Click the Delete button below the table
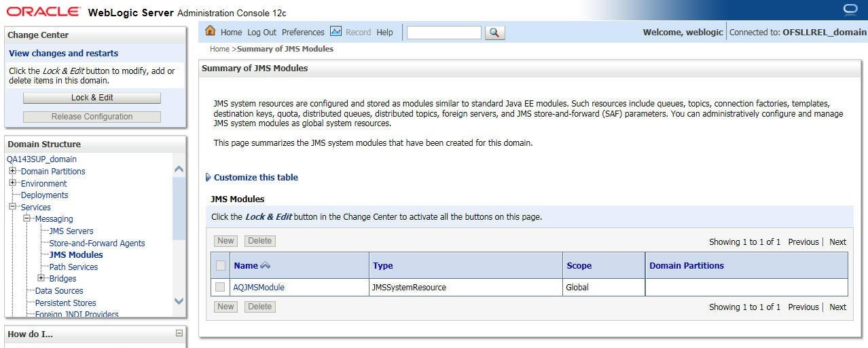 [x=259, y=307]
